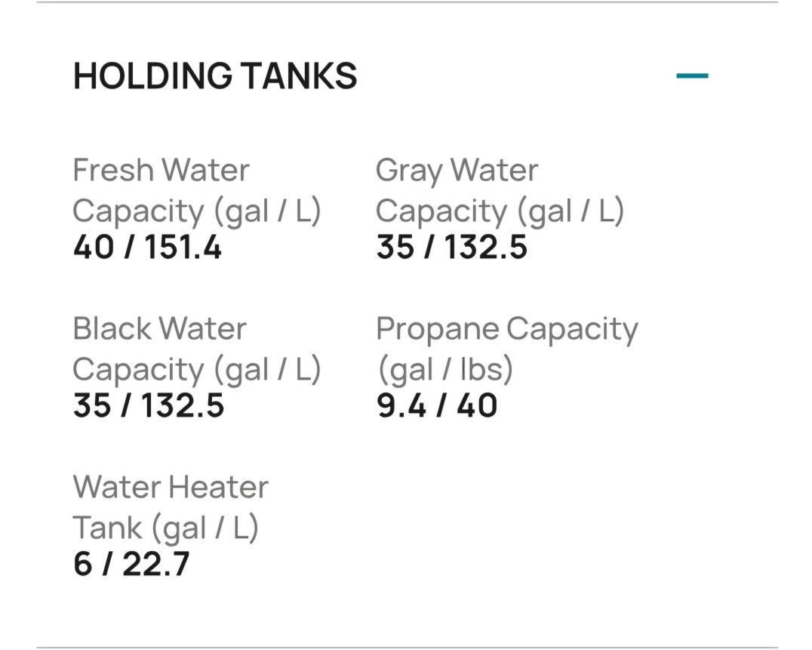This screenshot has width=812, height=650.
Task: Click Capacity (gal / L) under Gray Water
Action: coord(500,211)
